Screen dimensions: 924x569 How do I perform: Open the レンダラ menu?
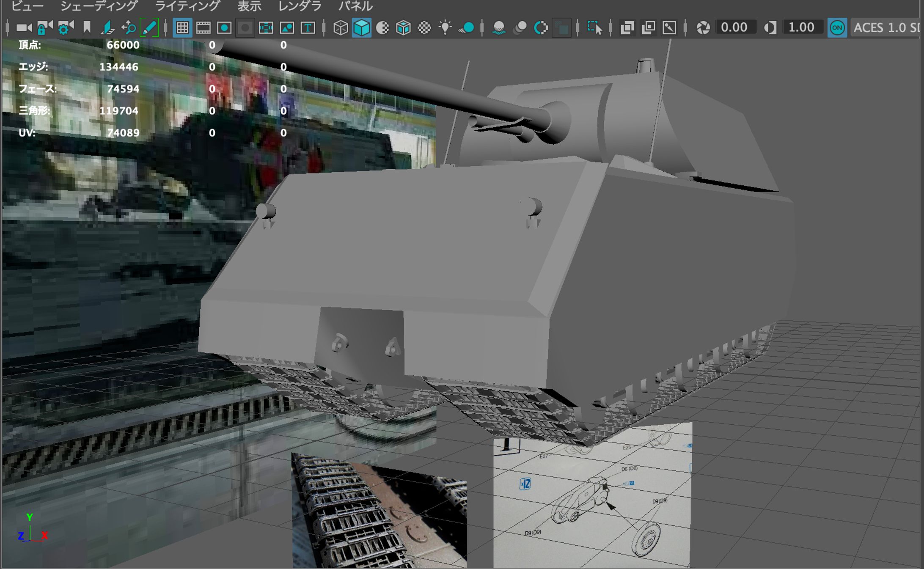pos(300,6)
